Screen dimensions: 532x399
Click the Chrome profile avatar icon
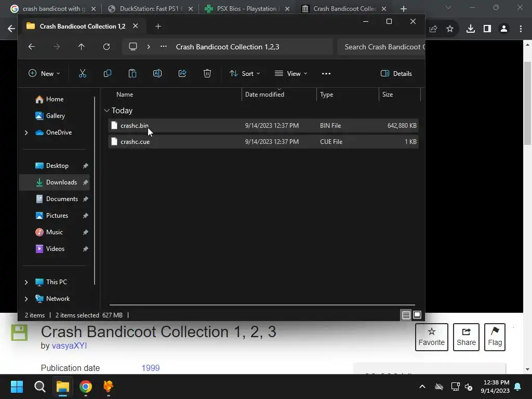(504, 29)
